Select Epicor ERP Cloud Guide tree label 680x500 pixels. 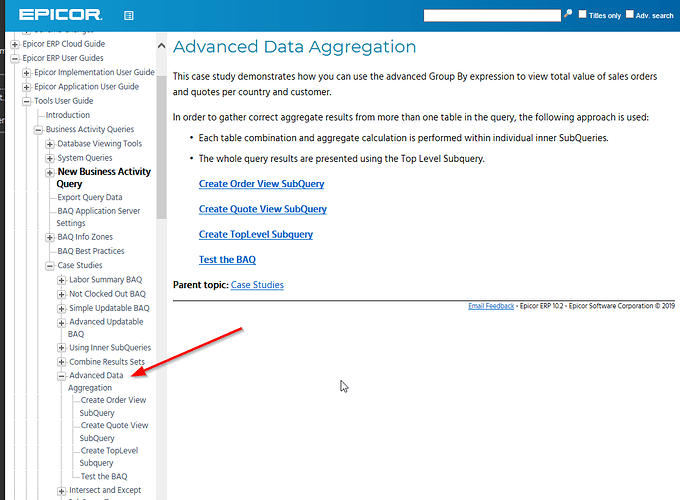pyautogui.click(x=64, y=44)
